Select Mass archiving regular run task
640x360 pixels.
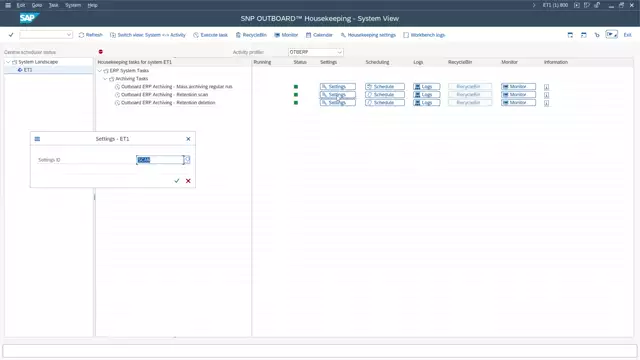177,87
